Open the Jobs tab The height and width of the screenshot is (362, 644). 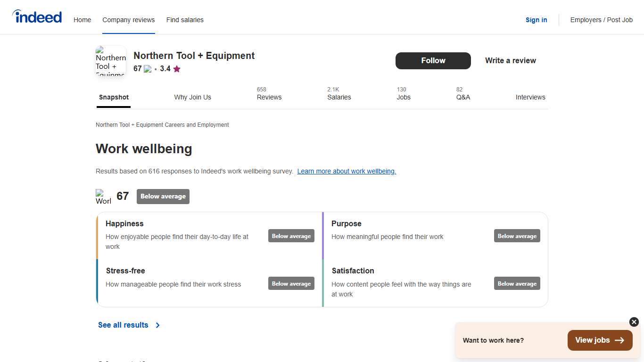coord(403,97)
